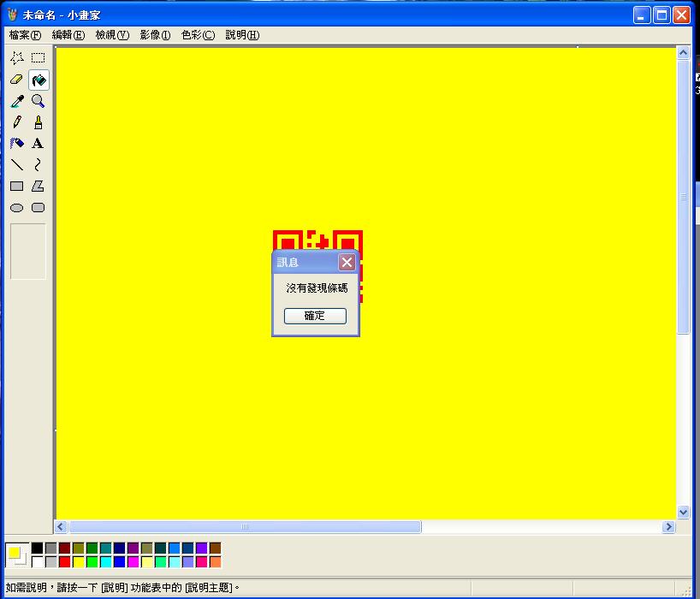Choose the bright yellow palette swatch

click(x=79, y=562)
